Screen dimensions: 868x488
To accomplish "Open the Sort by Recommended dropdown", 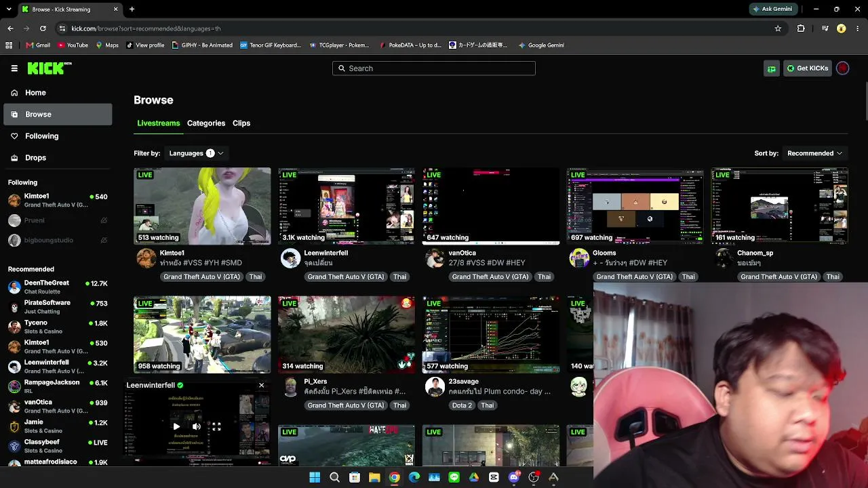I will pyautogui.click(x=814, y=153).
